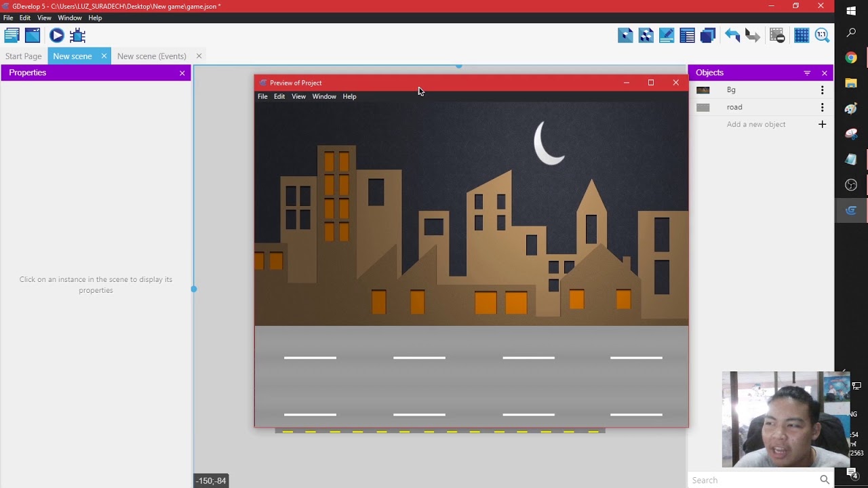
Task: Close the New scene tab
Action: coord(104,56)
